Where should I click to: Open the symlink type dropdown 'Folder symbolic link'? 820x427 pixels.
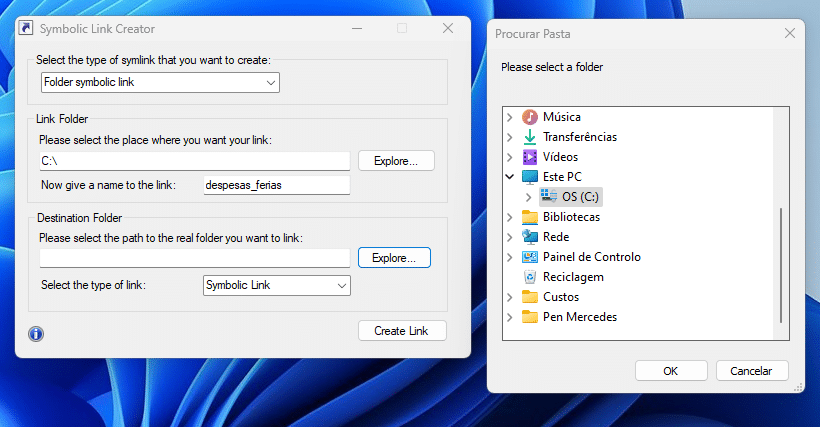161,83
